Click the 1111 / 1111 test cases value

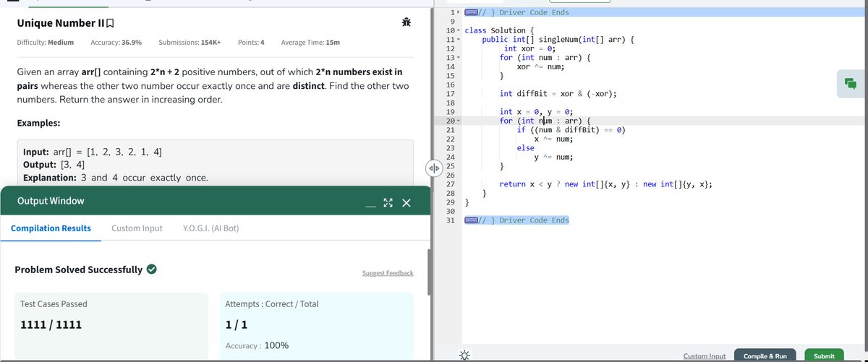51,324
